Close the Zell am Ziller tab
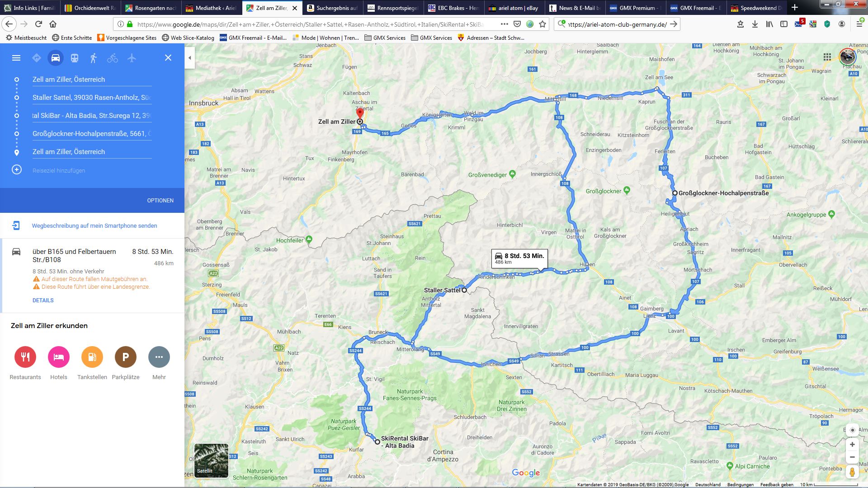This screenshot has width=868, height=488. 295,8
